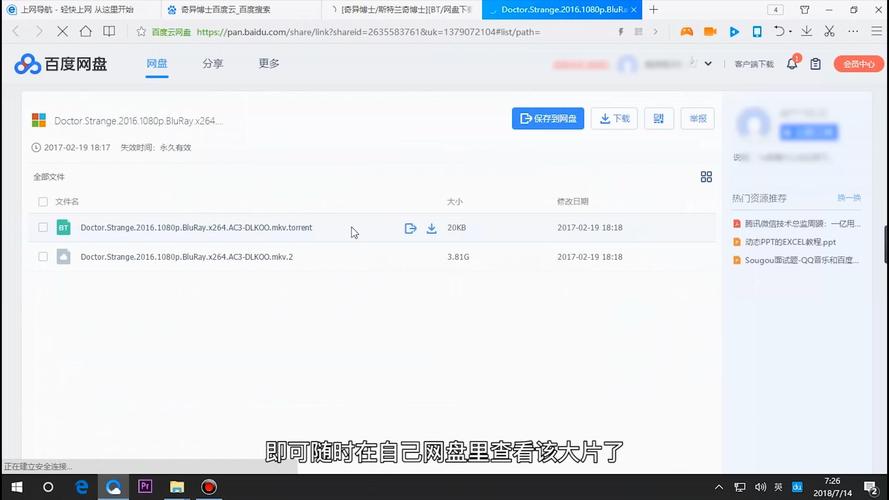
Task: Sort by 修改日期 column header
Action: [573, 202]
